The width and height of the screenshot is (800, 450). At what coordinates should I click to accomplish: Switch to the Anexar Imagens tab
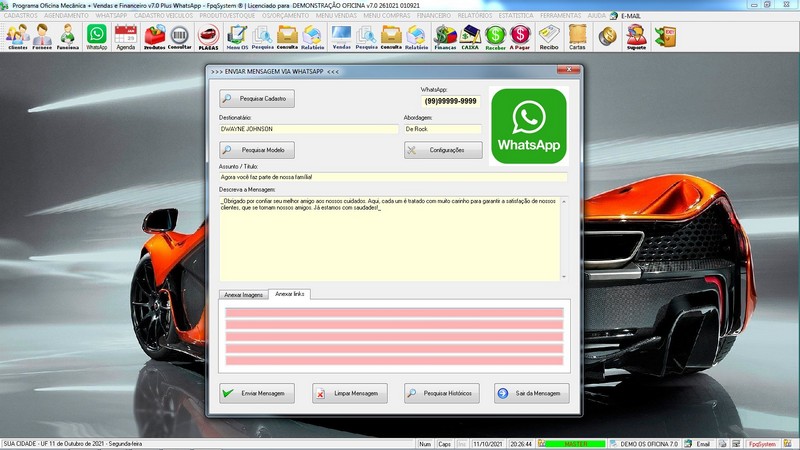tap(243, 295)
